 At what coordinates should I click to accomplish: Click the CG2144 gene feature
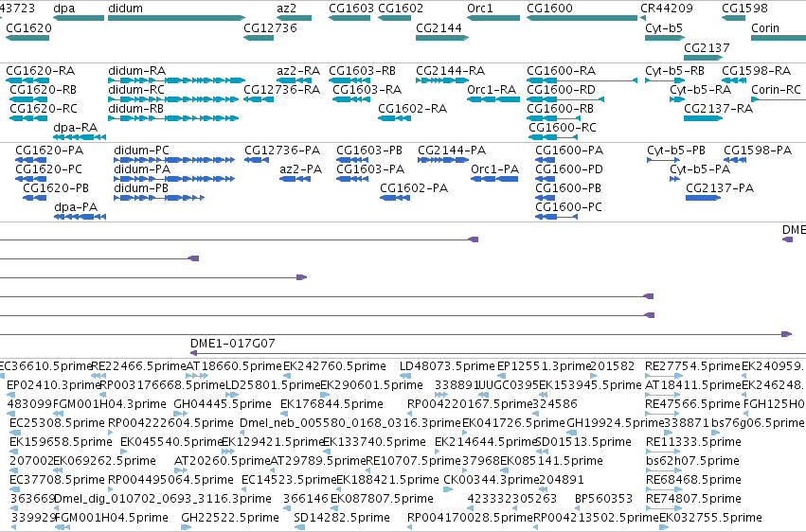pyautogui.click(x=442, y=38)
